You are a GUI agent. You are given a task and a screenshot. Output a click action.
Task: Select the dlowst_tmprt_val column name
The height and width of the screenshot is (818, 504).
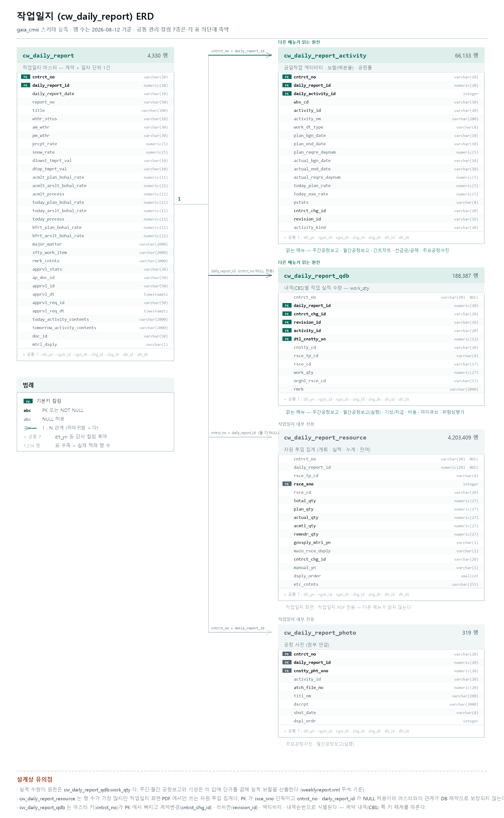(52, 161)
